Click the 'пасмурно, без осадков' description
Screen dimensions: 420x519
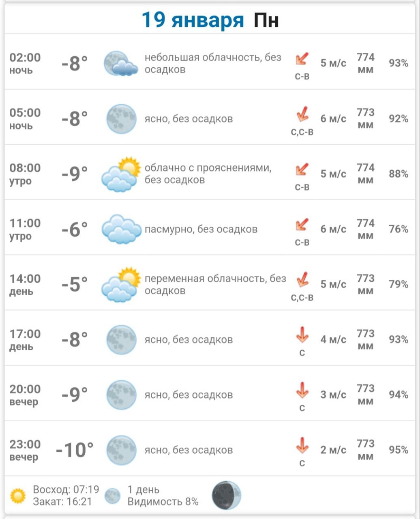[201, 229]
